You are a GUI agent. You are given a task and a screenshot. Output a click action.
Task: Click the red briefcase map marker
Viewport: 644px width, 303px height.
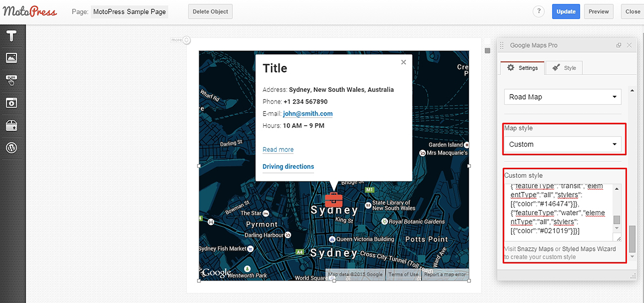coord(334,200)
